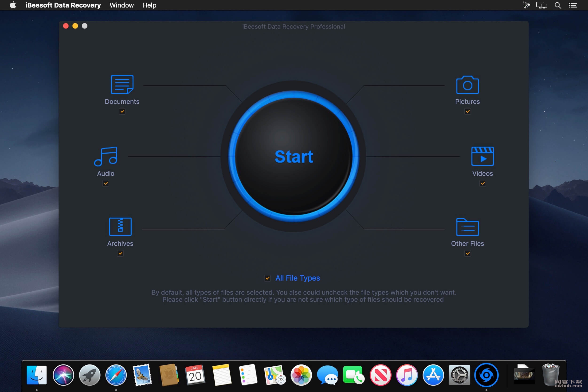Disable the Other Files checkbox
This screenshot has width=588, height=392.
[x=468, y=254]
